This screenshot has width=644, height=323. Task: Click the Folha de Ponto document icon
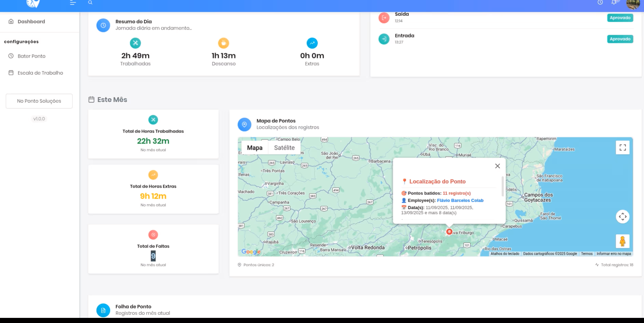pyautogui.click(x=103, y=310)
